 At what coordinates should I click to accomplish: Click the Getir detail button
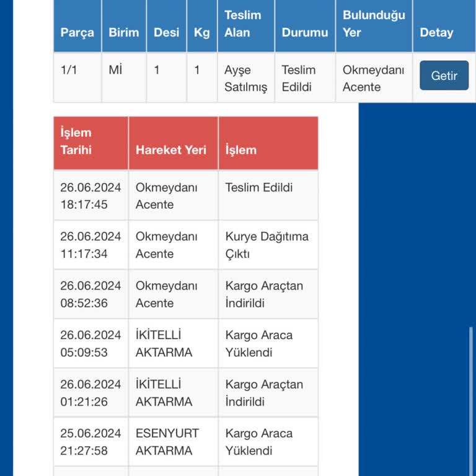pos(444,75)
